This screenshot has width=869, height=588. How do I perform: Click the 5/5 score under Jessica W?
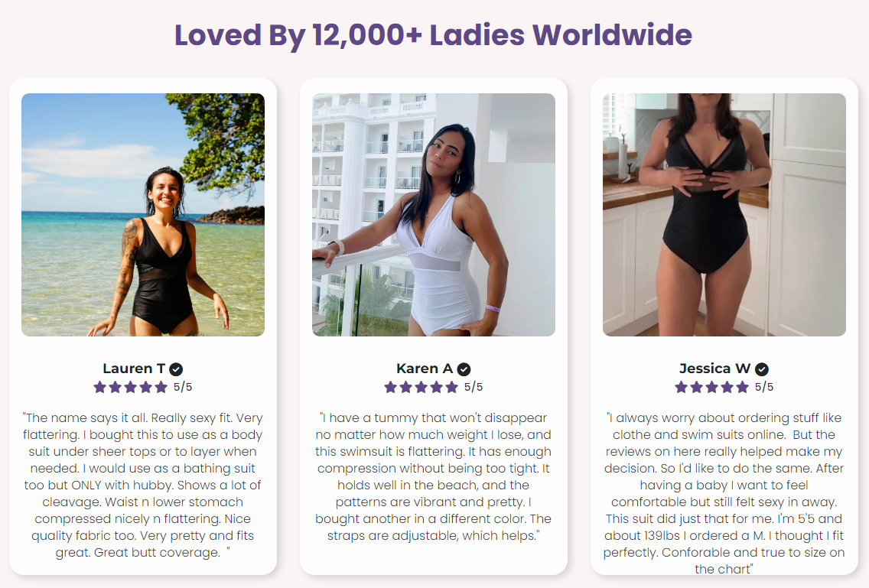(x=764, y=387)
